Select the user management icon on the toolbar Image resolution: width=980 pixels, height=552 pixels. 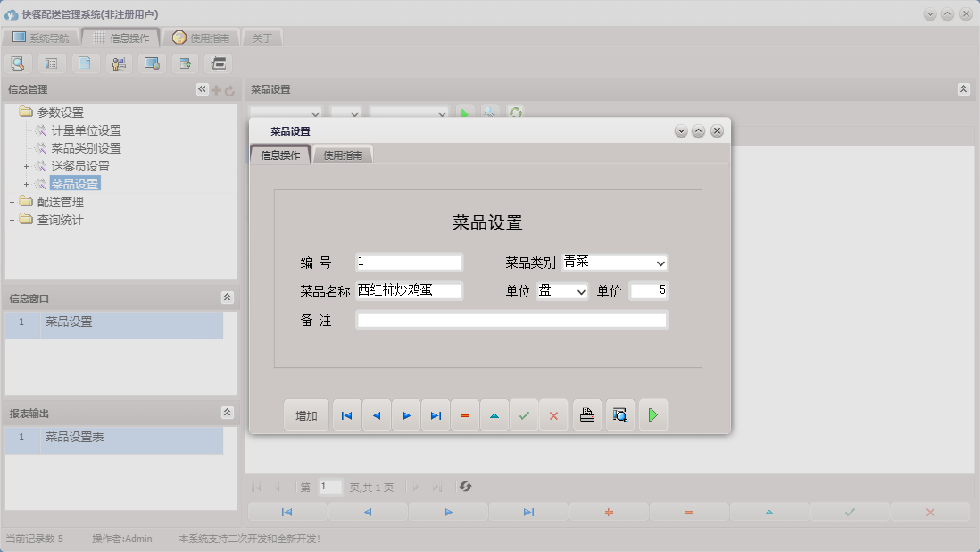coord(119,63)
